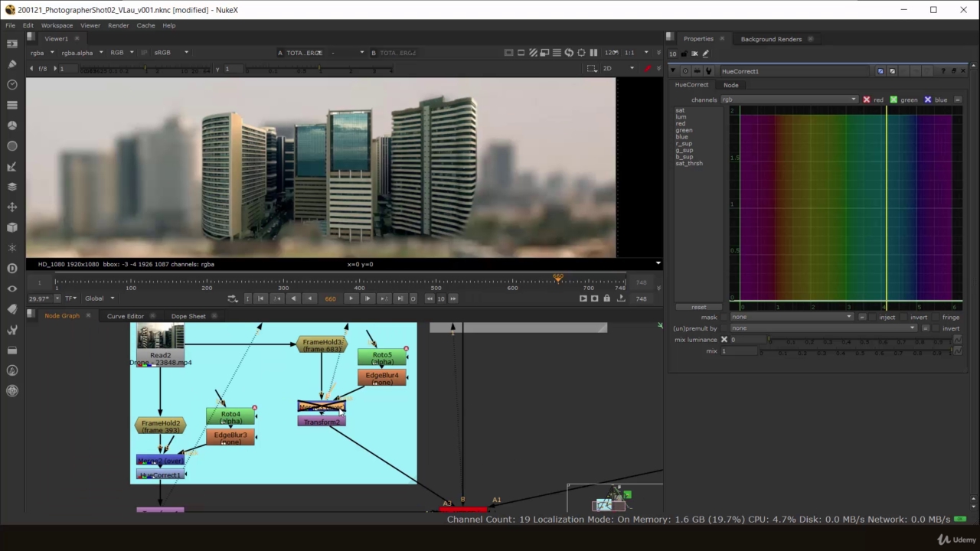Select the Color nodes icon on the toolbar
Viewport: 980px width, 551px height.
[x=11, y=124]
